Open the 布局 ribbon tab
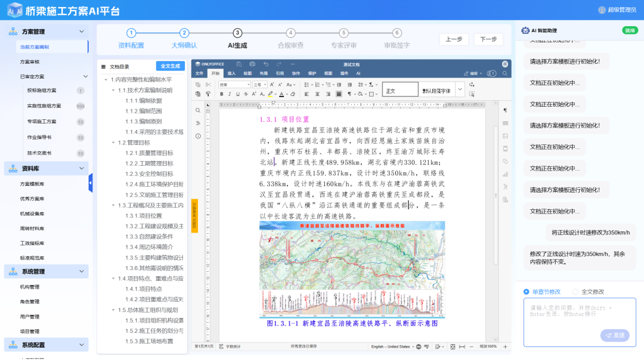This screenshot has height=362, width=644. coord(264,73)
